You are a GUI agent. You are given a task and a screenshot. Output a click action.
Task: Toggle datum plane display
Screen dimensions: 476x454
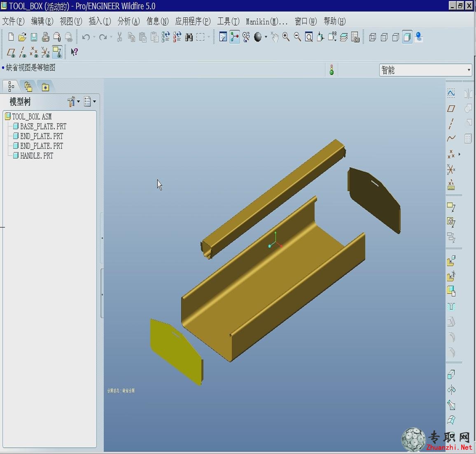11,52
